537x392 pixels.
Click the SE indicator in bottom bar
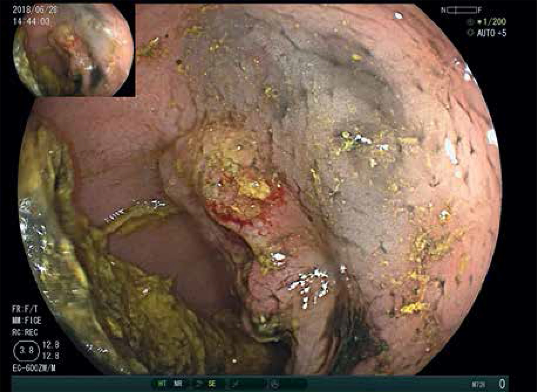coord(211,384)
